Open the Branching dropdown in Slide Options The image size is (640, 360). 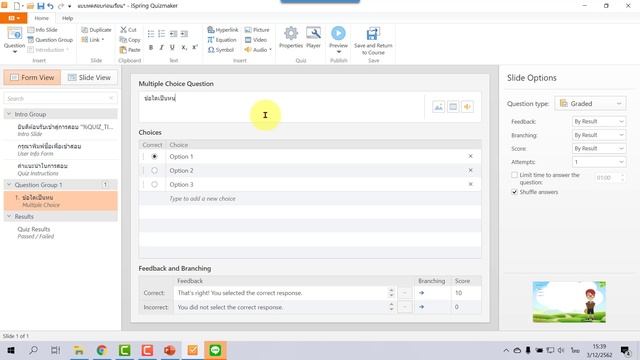[x=599, y=135]
